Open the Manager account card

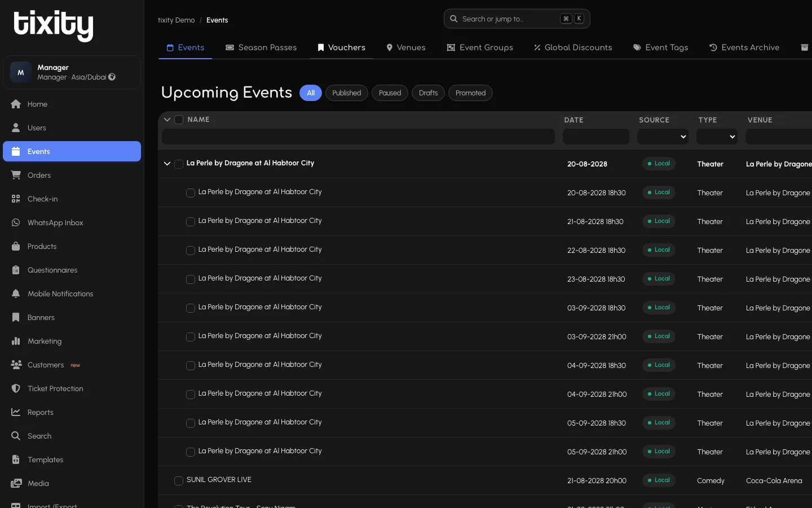click(x=72, y=72)
